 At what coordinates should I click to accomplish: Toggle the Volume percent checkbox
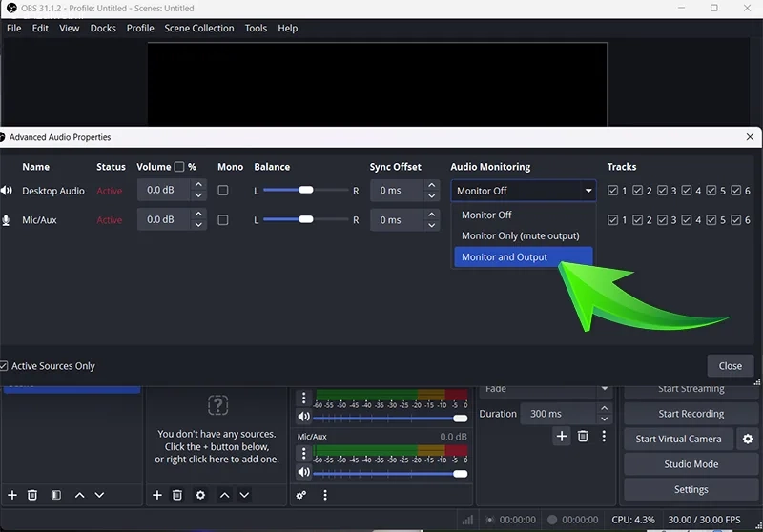[179, 167]
